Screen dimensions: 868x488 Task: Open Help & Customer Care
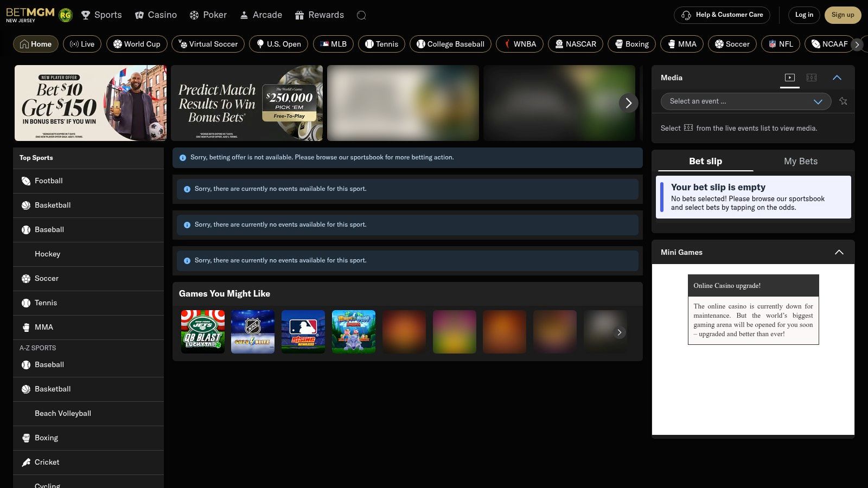pos(722,15)
